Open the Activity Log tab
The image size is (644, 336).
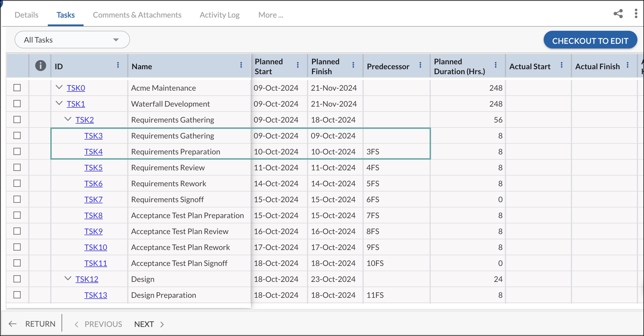point(220,15)
